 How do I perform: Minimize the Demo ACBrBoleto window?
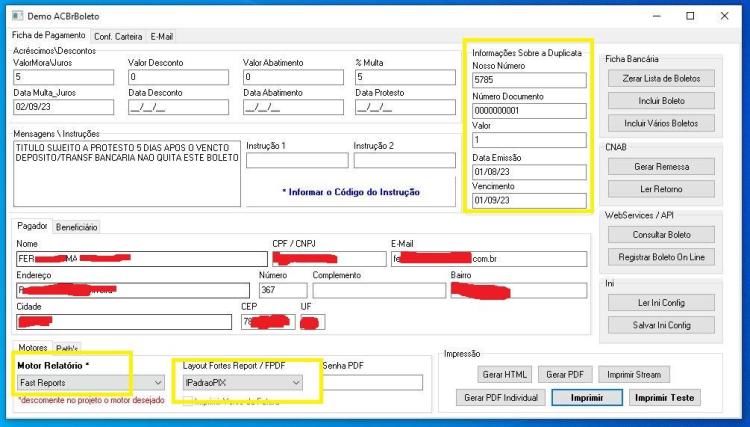[x=657, y=16]
